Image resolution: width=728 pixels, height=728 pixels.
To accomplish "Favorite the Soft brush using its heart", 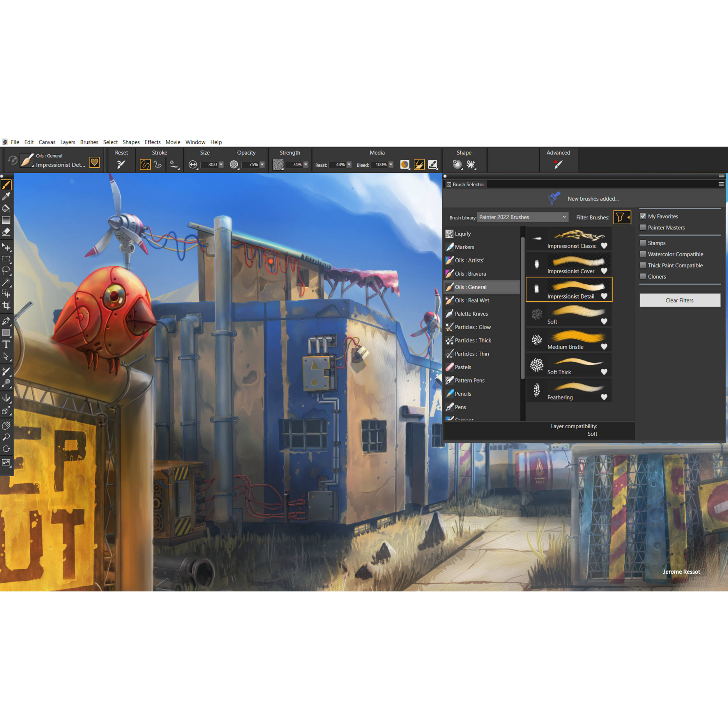I will (605, 321).
